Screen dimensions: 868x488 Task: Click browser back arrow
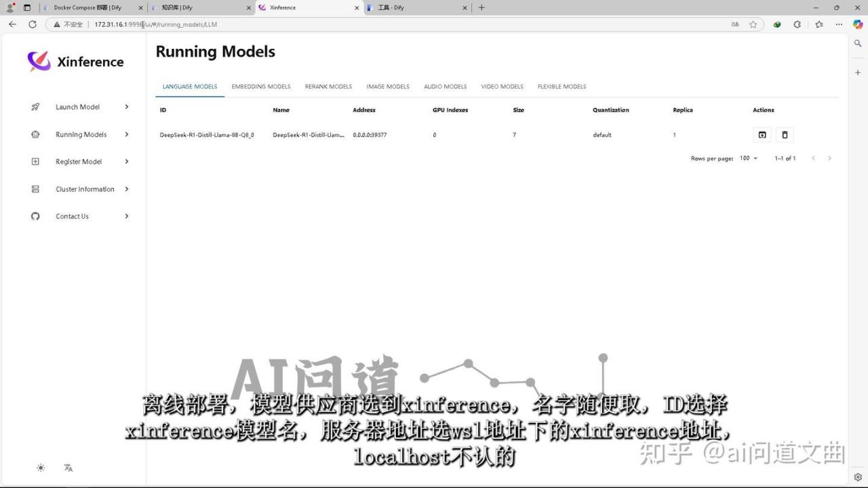point(12,24)
